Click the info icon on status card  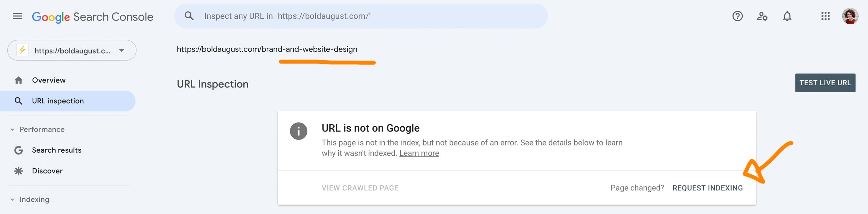(299, 131)
